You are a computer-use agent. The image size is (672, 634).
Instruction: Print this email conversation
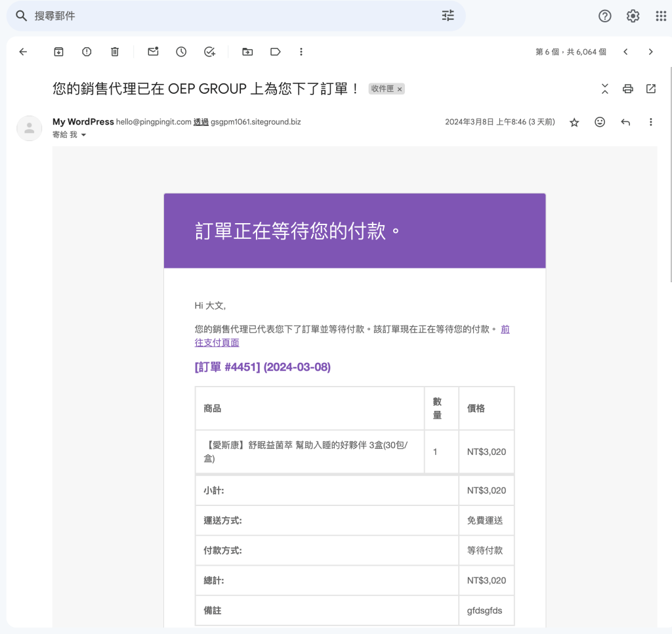628,89
